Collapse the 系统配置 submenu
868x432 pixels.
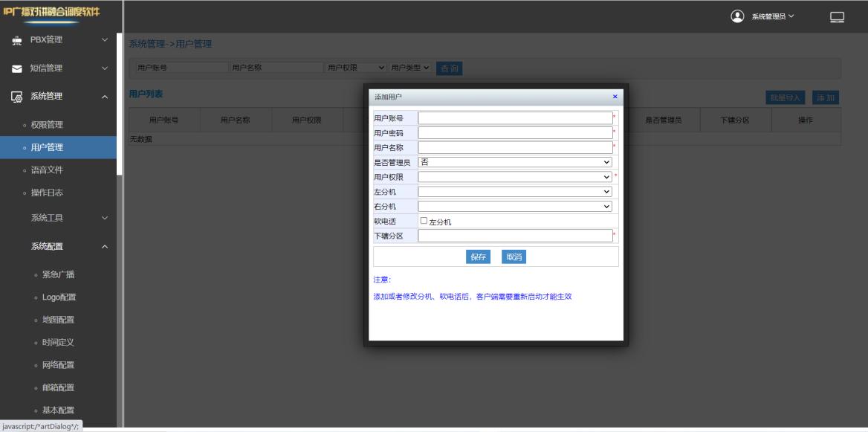coord(104,247)
